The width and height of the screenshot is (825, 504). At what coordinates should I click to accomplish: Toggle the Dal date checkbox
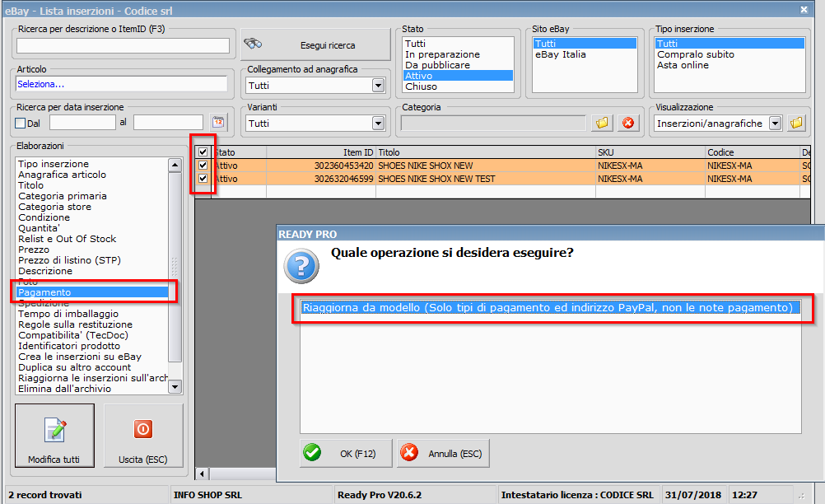(21, 123)
